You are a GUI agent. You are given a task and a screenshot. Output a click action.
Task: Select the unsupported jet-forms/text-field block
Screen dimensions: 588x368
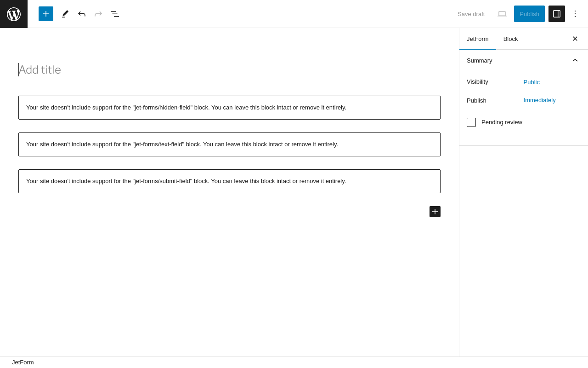[x=229, y=144]
